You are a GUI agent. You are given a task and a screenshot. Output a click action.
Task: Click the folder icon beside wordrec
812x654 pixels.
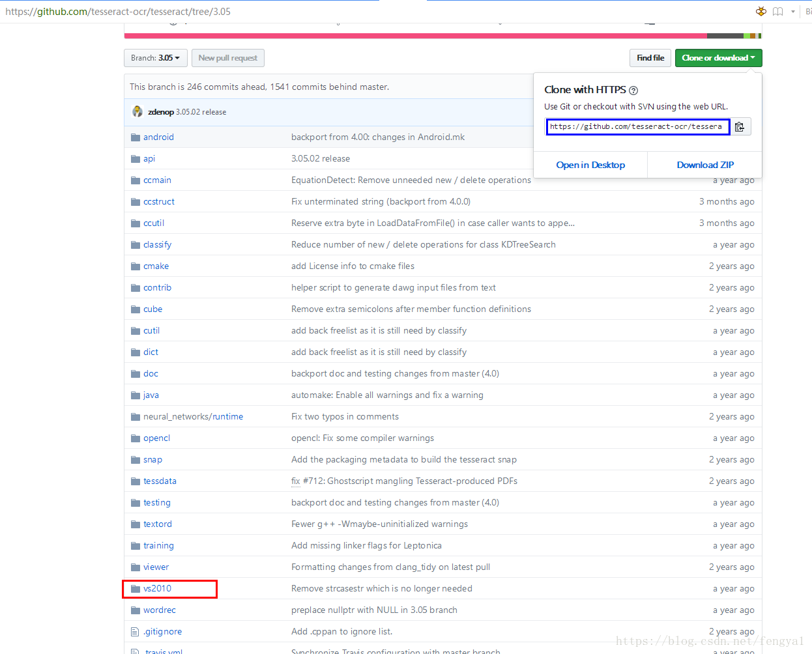(136, 610)
